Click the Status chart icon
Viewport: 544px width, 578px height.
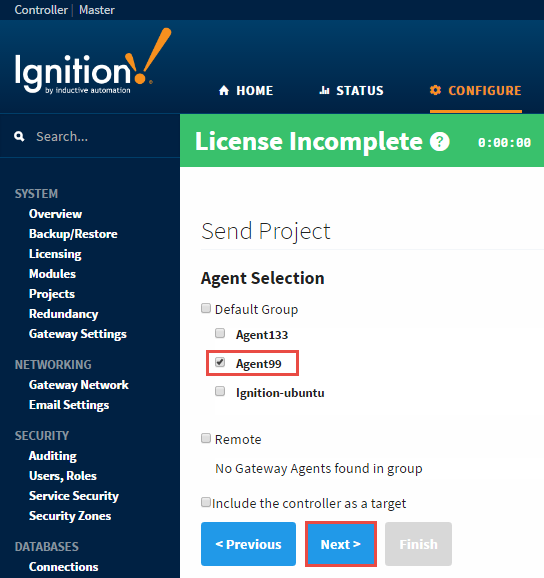pos(324,90)
